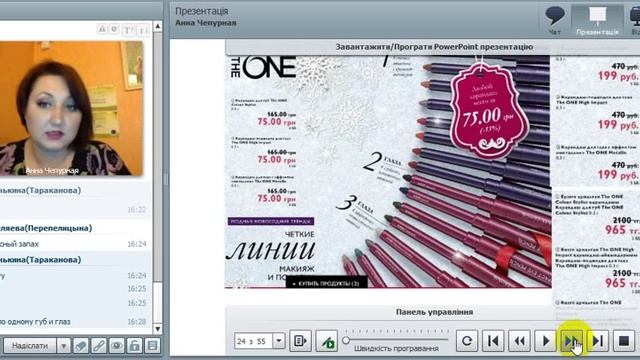Click the Панель управління header
The image size is (640, 360).
coord(434,312)
